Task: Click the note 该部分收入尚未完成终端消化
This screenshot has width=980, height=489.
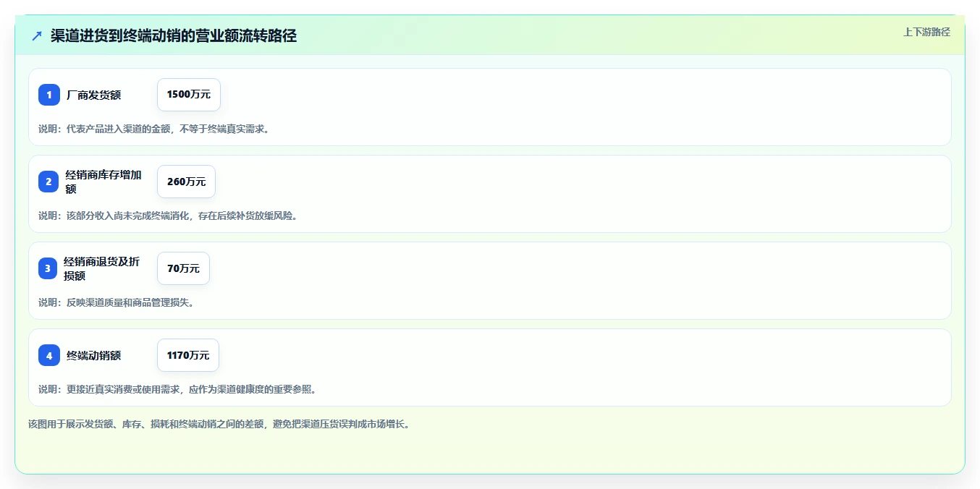Action: 127,216
